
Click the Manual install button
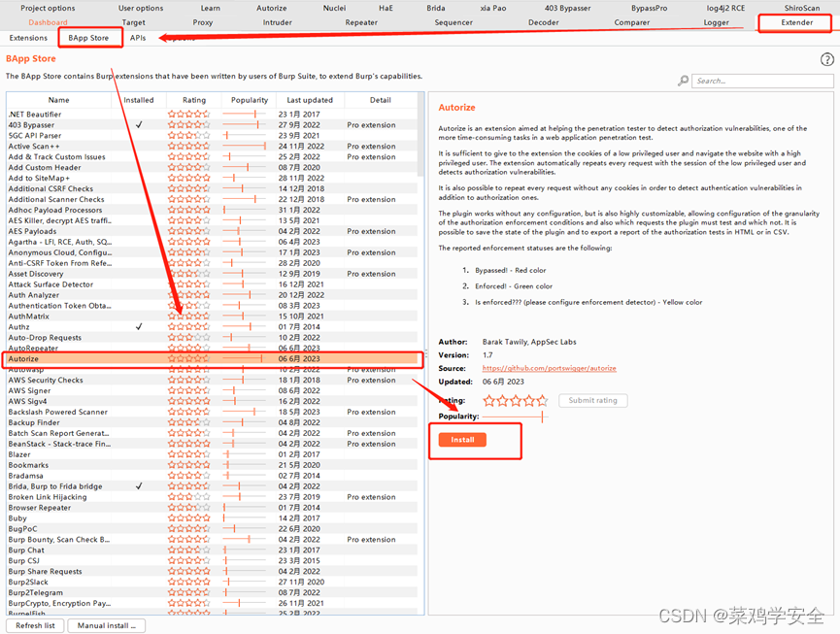point(107,625)
